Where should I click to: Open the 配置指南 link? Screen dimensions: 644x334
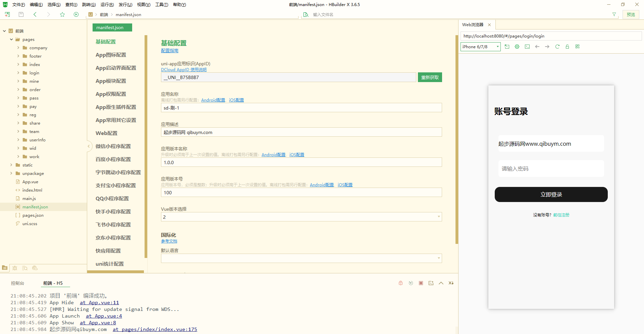[x=169, y=51]
